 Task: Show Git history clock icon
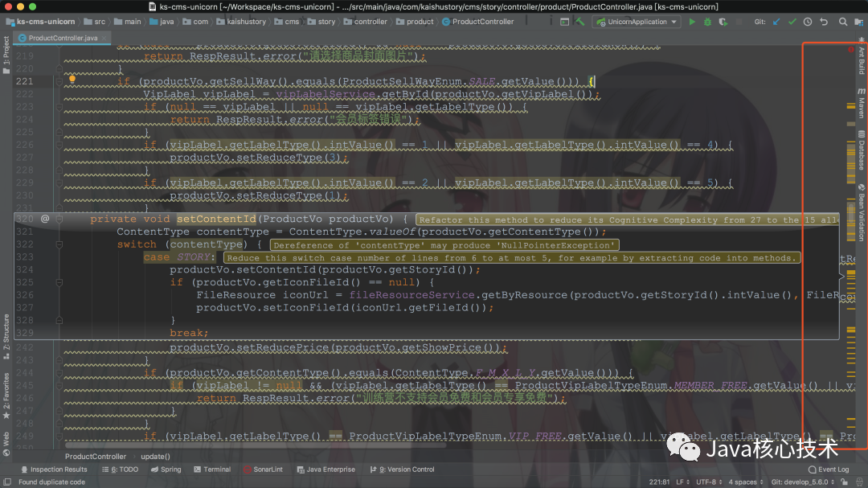[808, 22]
